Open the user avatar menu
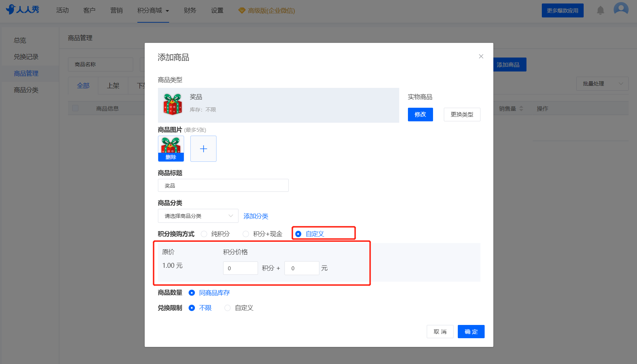Viewport: 637px width, 364px height. tap(621, 9)
